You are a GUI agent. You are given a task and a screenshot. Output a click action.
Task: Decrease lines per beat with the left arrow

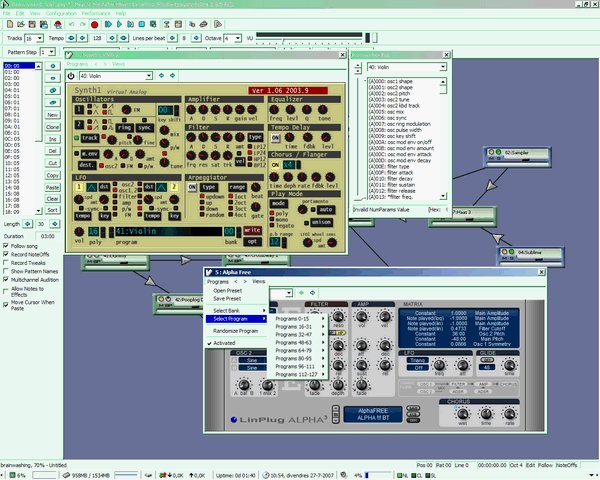click(x=173, y=38)
